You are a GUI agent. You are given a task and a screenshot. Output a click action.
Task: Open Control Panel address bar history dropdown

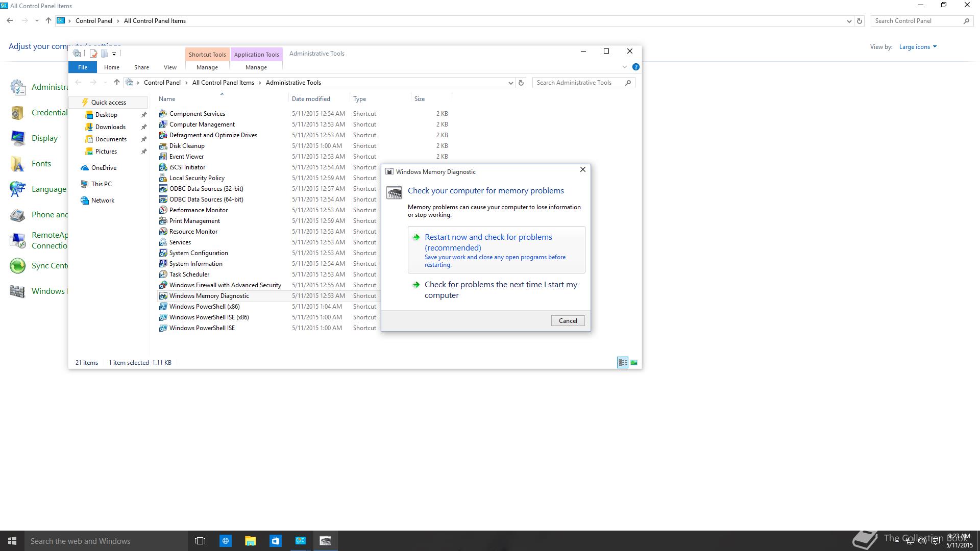pos(849,21)
